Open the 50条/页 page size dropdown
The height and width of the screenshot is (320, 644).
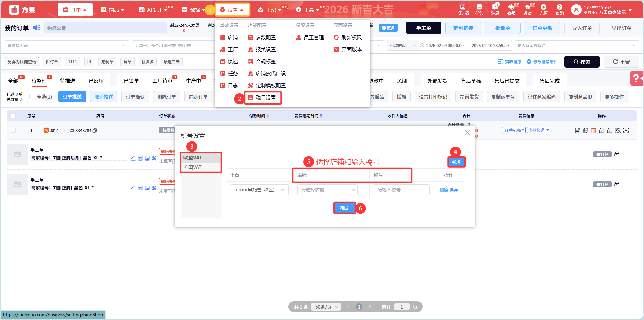point(326,307)
